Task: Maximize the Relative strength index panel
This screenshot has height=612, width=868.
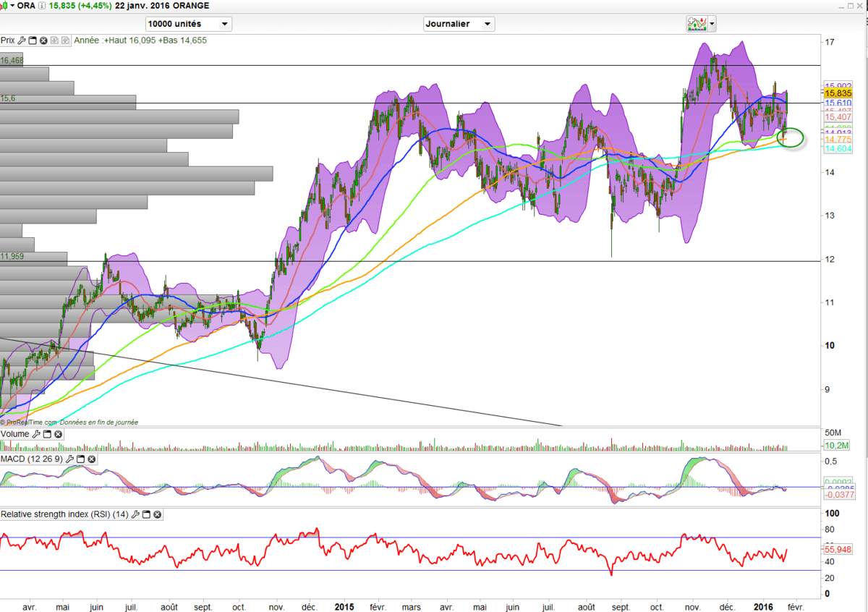Action: [146, 514]
